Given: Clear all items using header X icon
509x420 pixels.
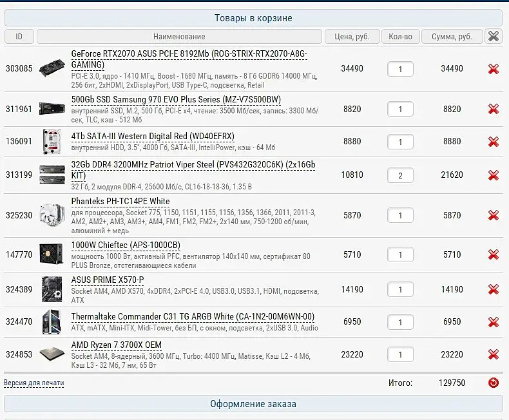Looking at the screenshot, I should [x=494, y=36].
